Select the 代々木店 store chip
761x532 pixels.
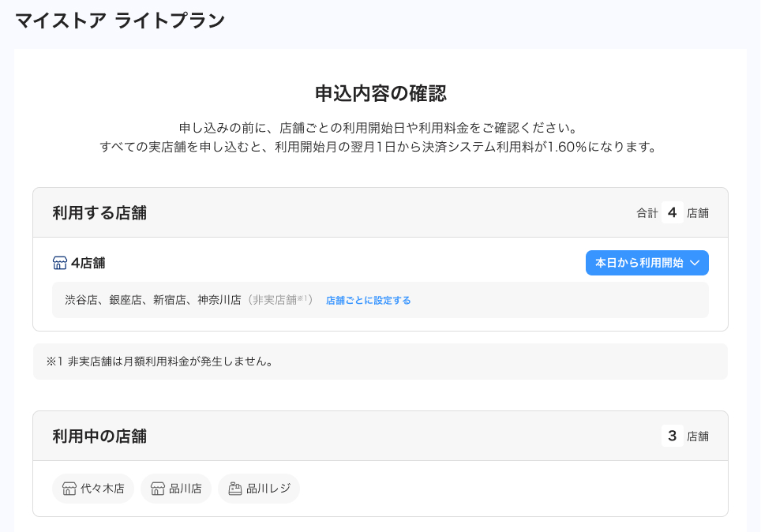click(93, 489)
